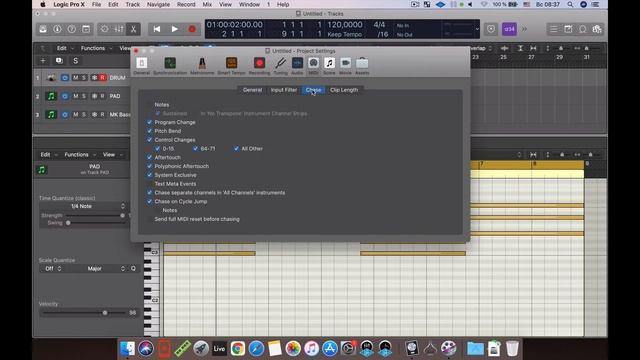Toggle Pitch Bend chase checkbox
640x360 pixels.
pos(149,131)
